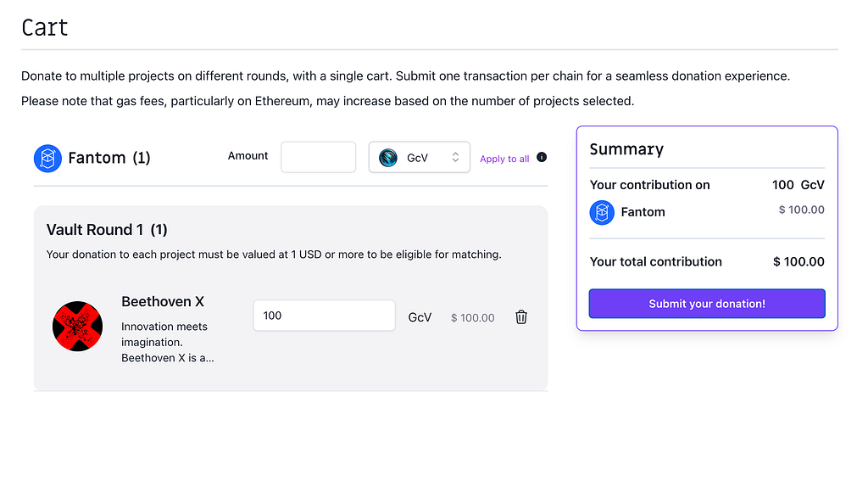
Task: Click the GcV token icon in selector
Action: tap(388, 158)
